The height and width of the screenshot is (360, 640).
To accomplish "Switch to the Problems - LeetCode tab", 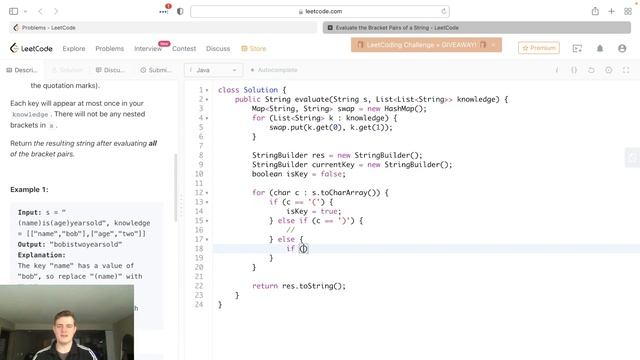I will pos(162,28).
